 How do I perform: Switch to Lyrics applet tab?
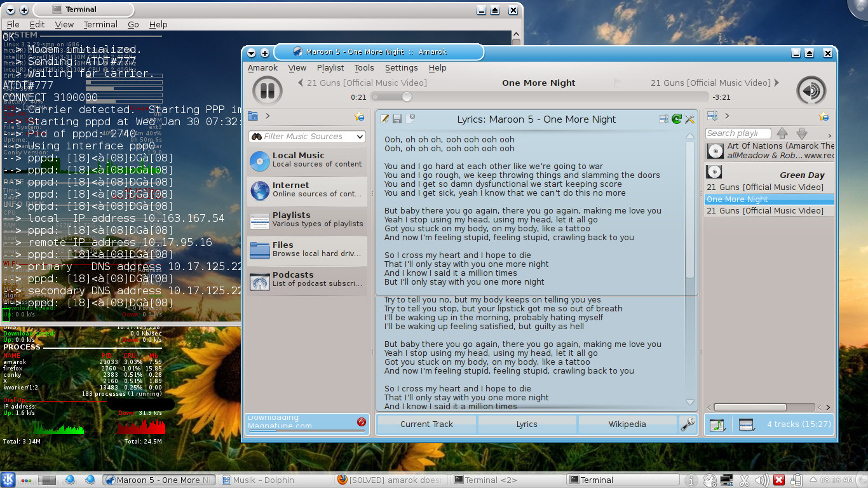click(x=527, y=424)
